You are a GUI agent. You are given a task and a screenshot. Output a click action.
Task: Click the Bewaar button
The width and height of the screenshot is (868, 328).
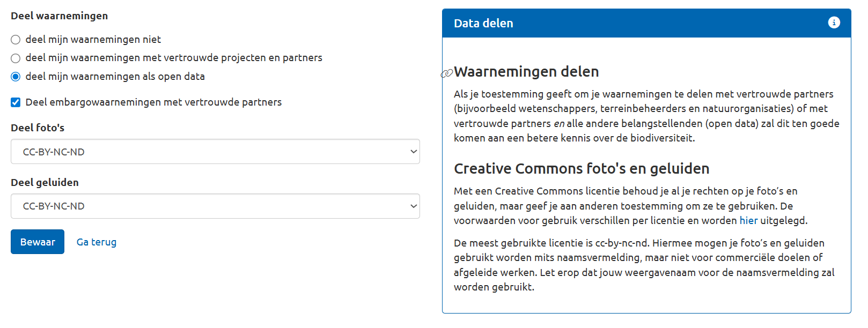click(x=38, y=242)
